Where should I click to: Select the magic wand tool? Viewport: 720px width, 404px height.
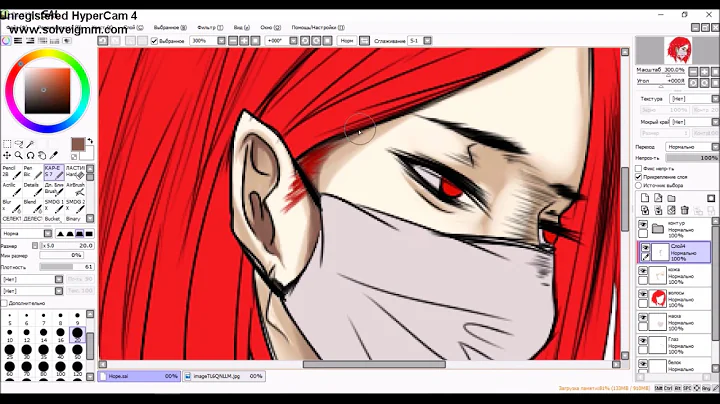30,144
